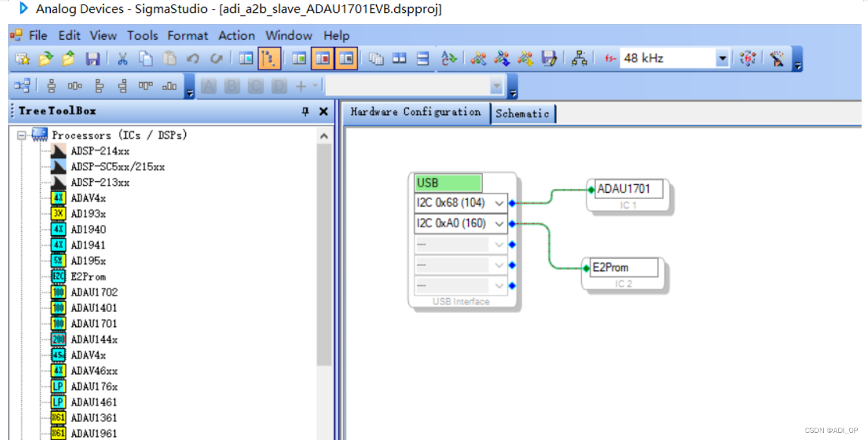Screen dimensions: 868x440
Task: Open the Edit menu
Action: pyautogui.click(x=69, y=35)
